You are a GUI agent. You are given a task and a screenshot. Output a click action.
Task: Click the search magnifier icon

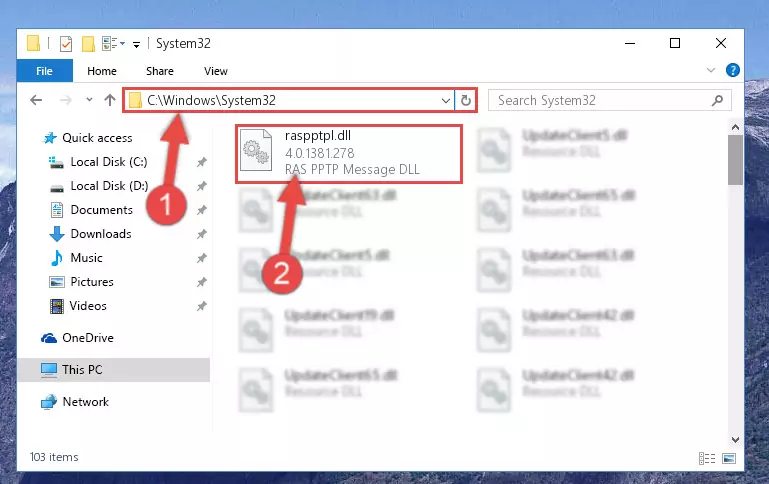(717, 101)
